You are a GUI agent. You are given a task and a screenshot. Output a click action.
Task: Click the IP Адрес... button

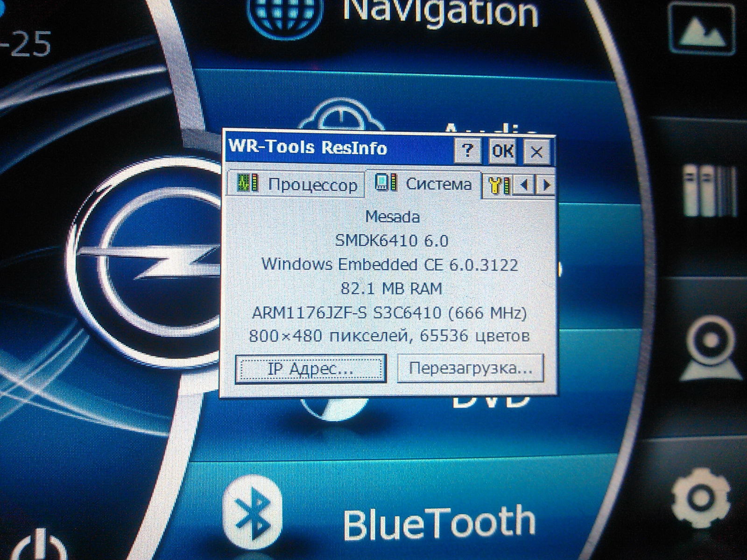click(x=311, y=369)
